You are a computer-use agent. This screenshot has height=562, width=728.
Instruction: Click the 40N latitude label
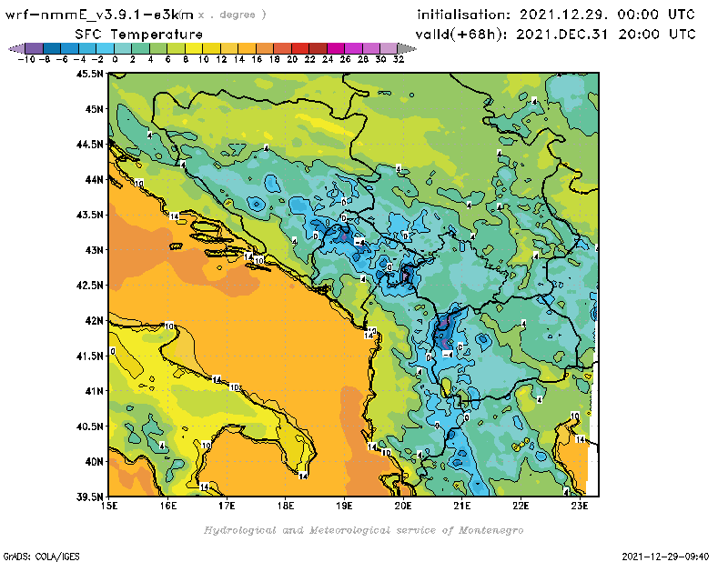94,462
